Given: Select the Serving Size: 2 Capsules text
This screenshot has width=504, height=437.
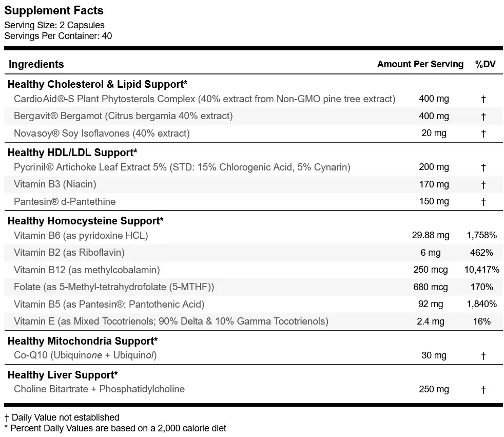Looking at the screenshot, I should [x=54, y=25].
